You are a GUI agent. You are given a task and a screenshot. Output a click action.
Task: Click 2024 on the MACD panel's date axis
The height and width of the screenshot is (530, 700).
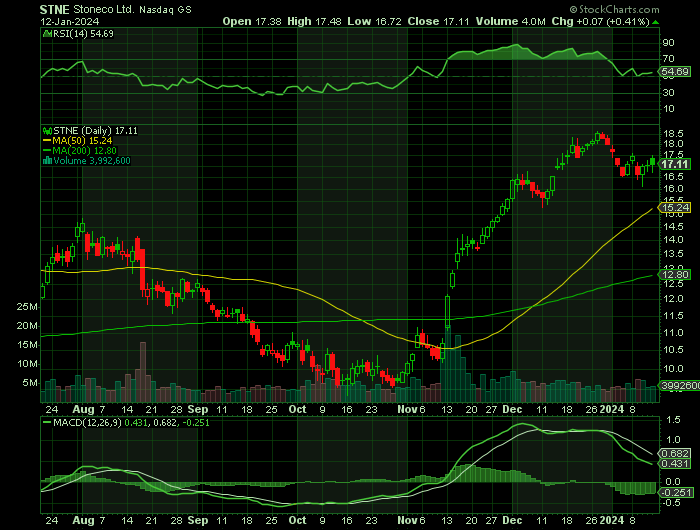[x=611, y=521]
